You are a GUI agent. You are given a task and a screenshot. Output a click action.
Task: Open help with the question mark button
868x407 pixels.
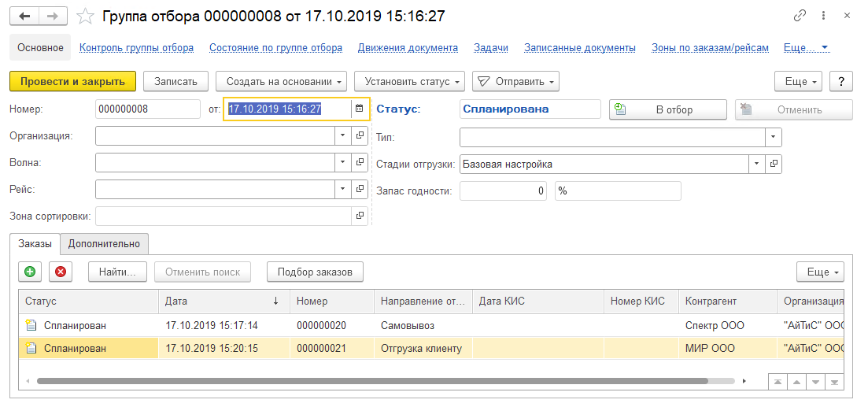pyautogui.click(x=841, y=81)
